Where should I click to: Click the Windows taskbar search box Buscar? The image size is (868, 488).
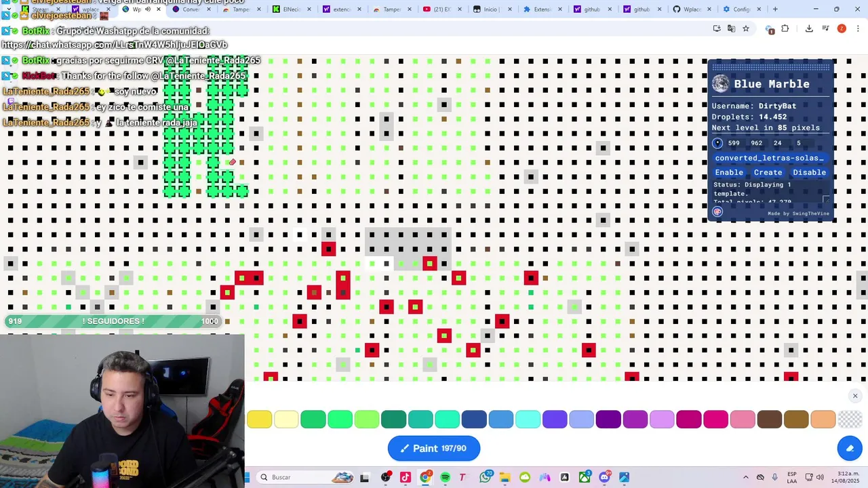coord(304,477)
